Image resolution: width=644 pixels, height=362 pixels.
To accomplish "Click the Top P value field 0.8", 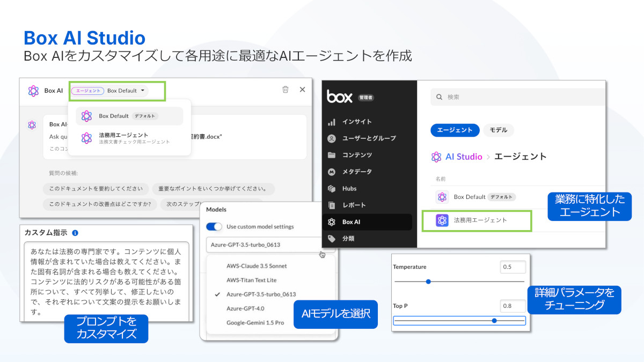I will (513, 306).
